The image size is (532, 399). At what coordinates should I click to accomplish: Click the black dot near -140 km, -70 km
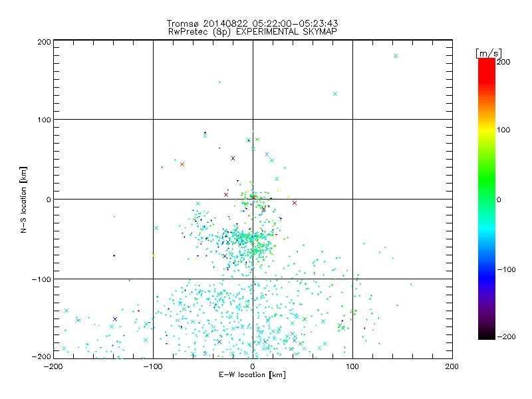[114, 255]
